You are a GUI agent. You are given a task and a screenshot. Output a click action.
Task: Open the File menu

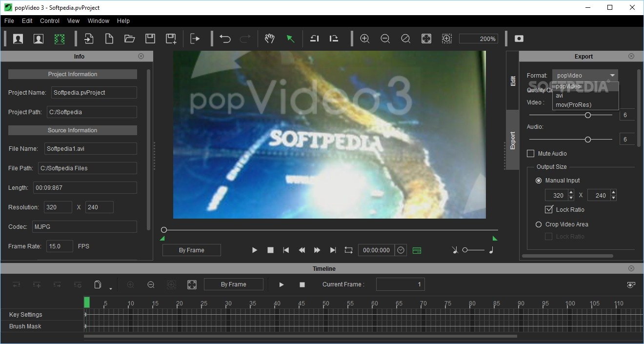9,21
